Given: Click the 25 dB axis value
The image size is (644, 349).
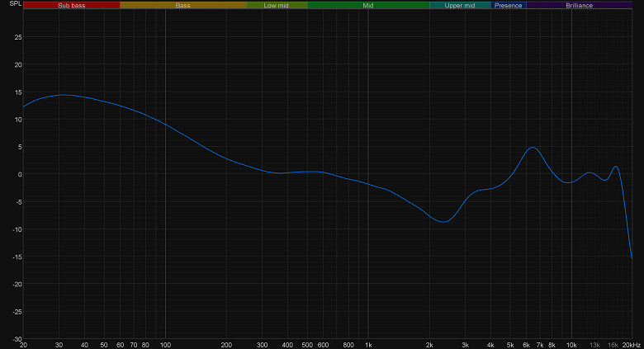Looking at the screenshot, I should click(18, 37).
